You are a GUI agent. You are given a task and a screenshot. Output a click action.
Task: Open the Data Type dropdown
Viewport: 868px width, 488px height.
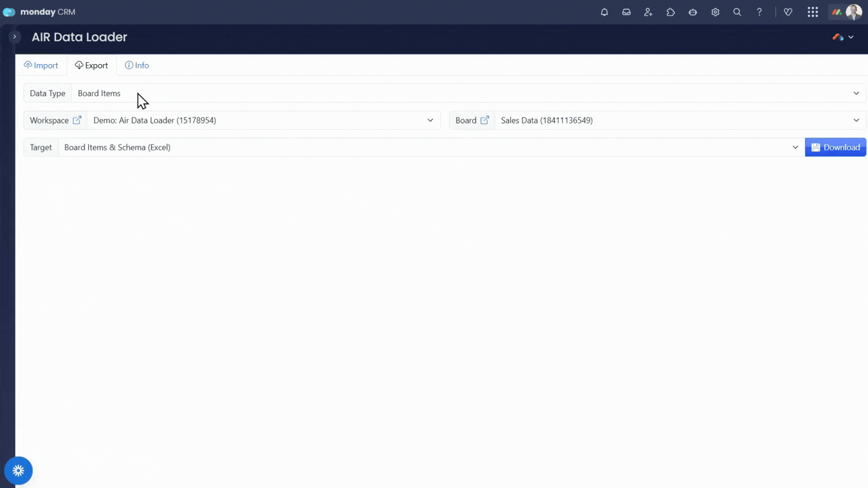click(468, 93)
